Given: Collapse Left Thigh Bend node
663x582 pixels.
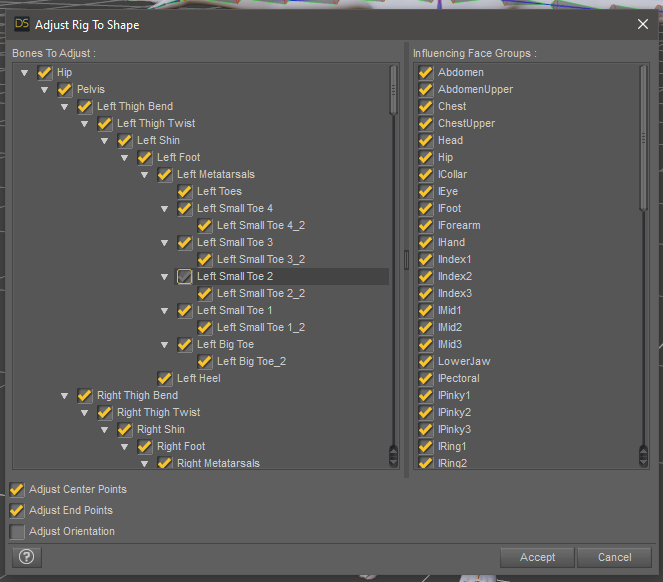Looking at the screenshot, I should tap(64, 107).
